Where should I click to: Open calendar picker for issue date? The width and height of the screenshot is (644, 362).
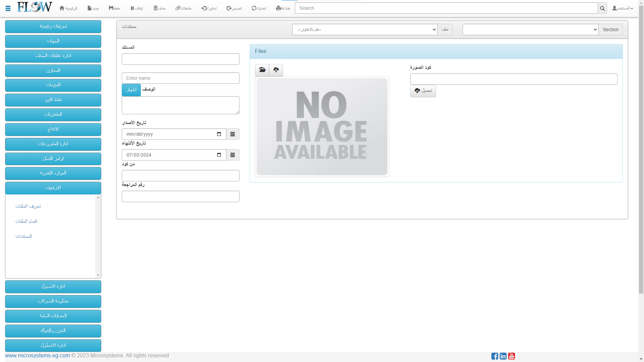232,134
